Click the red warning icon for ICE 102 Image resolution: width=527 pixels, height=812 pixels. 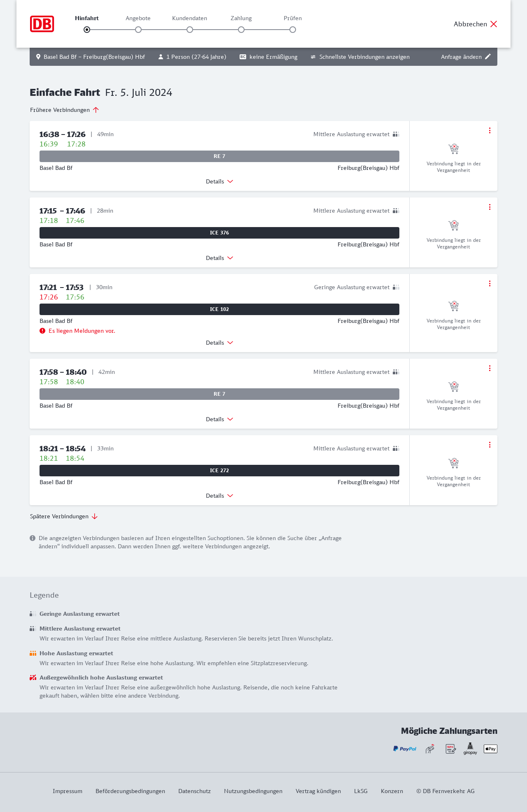click(42, 331)
